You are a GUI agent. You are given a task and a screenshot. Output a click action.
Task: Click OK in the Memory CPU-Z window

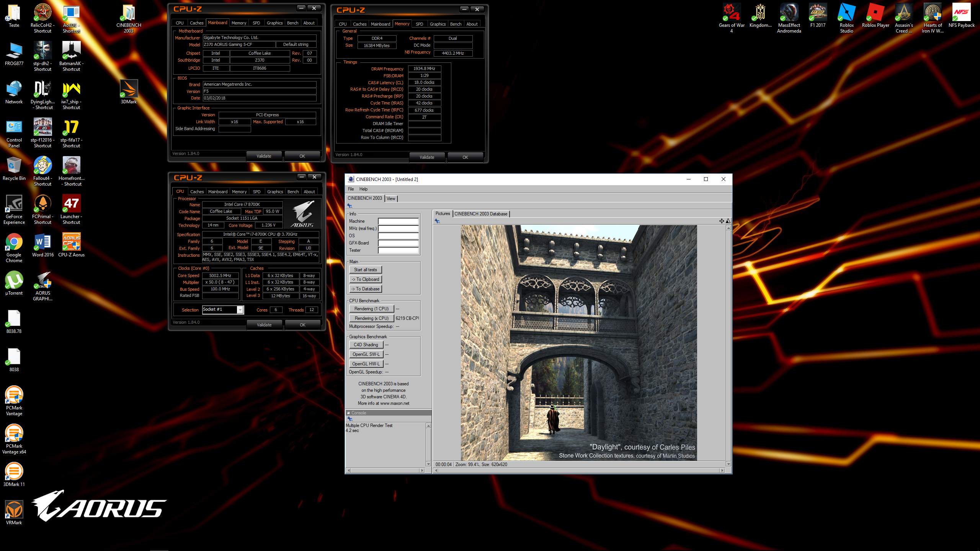pos(465,157)
